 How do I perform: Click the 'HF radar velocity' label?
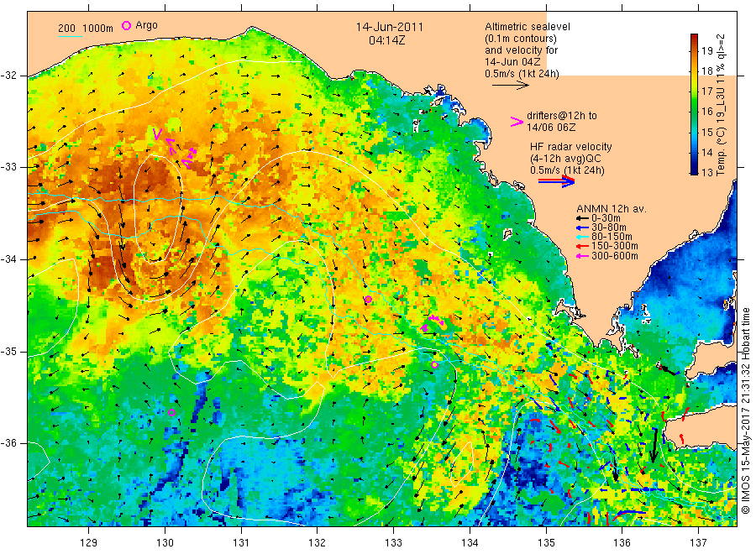coord(571,146)
